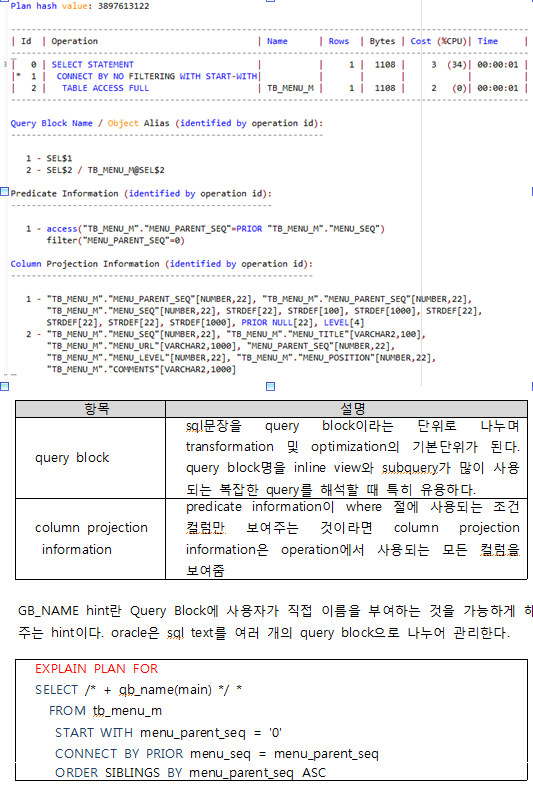Click the '설명' table header cell
Screen dimensions: 533x785
346,409
